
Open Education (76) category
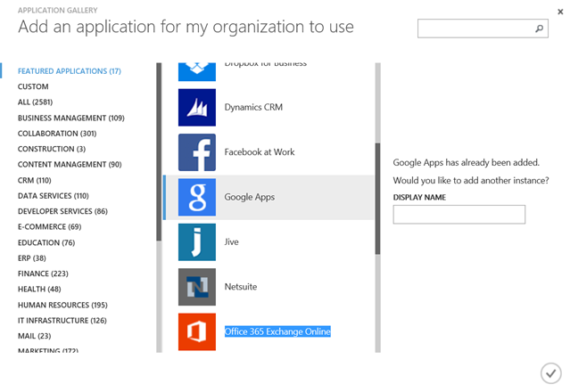click(46, 242)
